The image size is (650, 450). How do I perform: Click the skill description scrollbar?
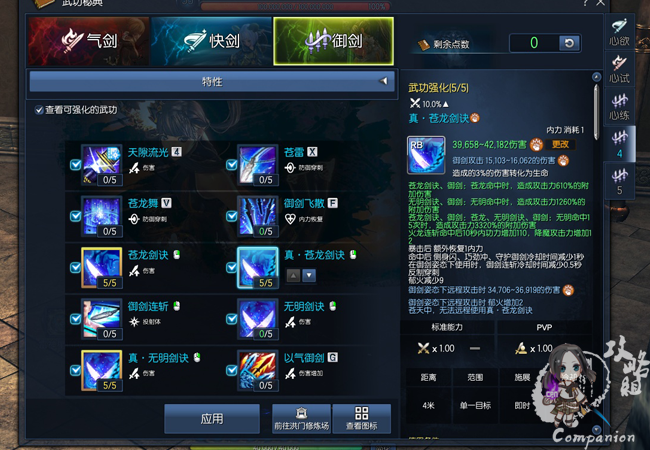click(596, 112)
